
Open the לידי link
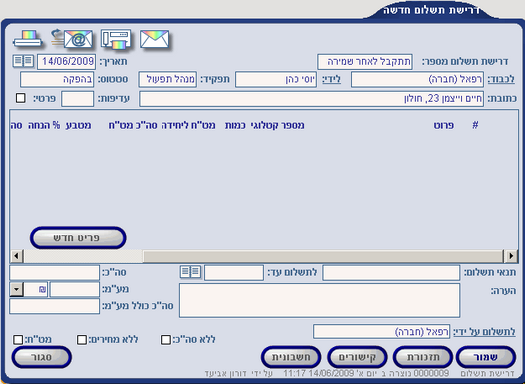331,79
